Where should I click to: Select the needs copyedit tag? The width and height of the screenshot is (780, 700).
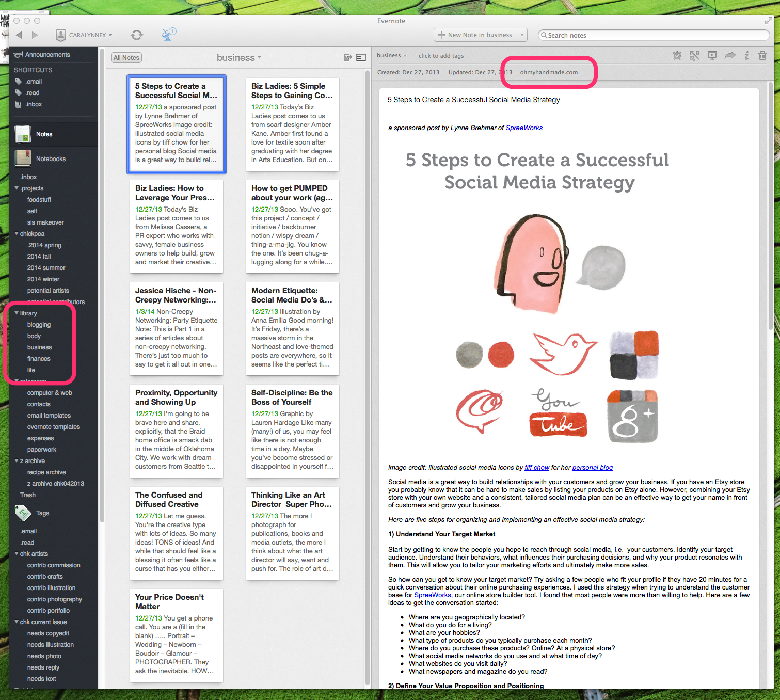click(x=48, y=633)
